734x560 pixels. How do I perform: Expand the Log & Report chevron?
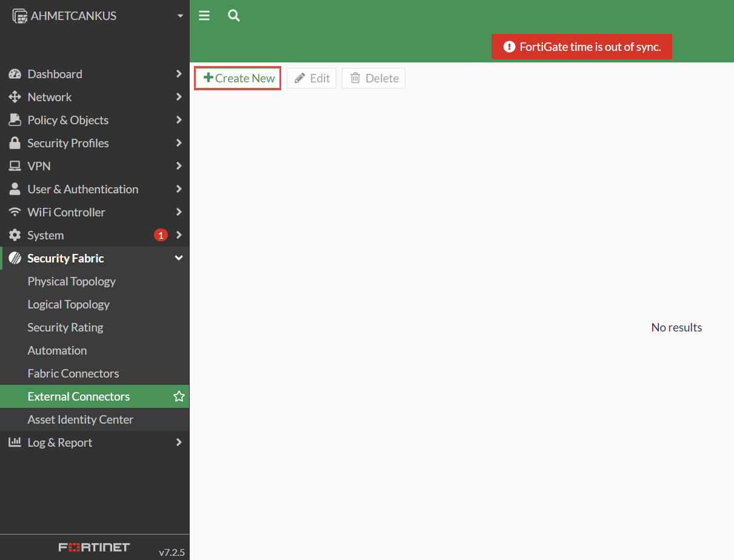point(179,442)
